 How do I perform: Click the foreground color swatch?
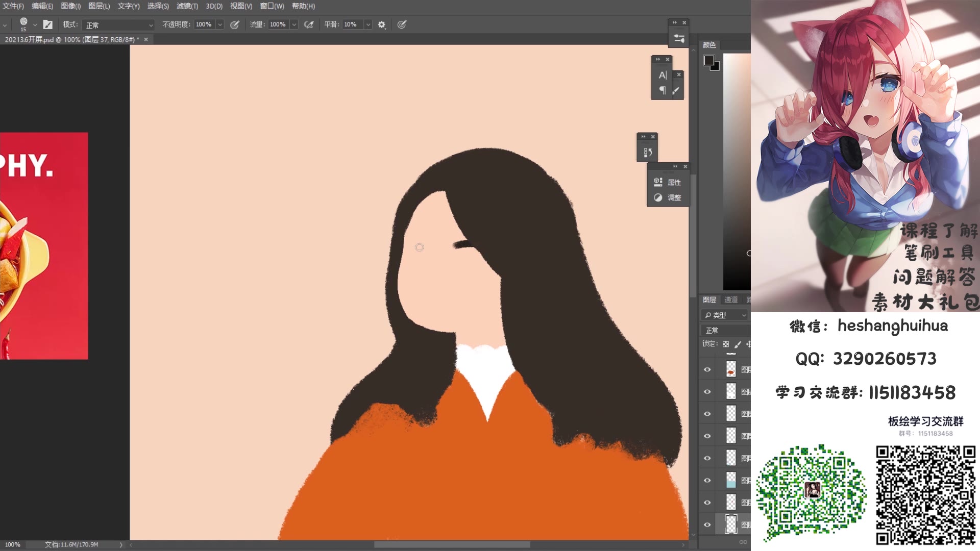[x=709, y=61]
